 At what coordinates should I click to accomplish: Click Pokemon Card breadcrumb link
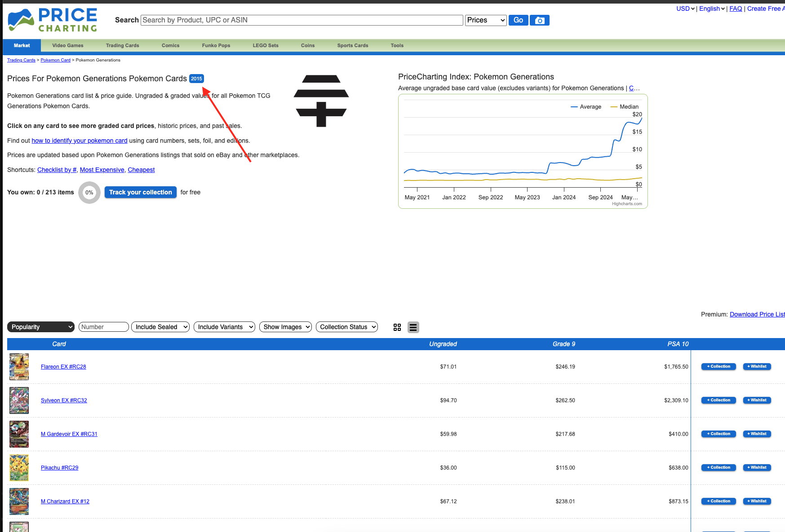pos(56,60)
